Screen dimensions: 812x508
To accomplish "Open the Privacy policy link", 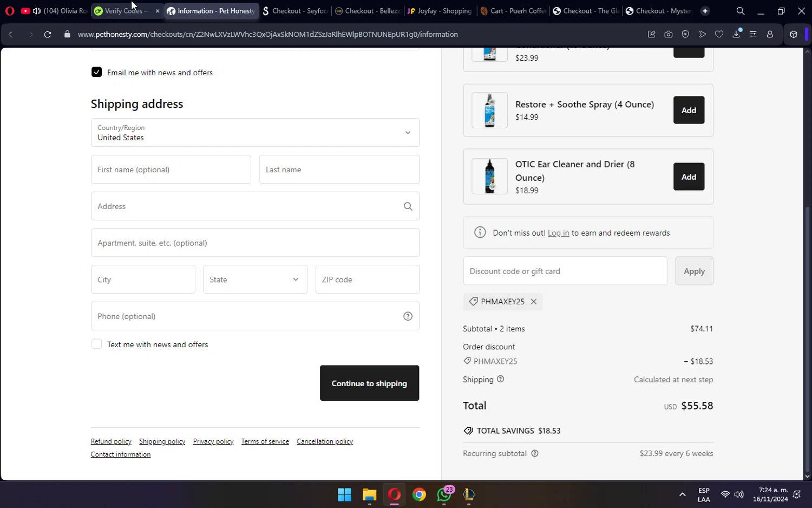I will pyautogui.click(x=213, y=441).
